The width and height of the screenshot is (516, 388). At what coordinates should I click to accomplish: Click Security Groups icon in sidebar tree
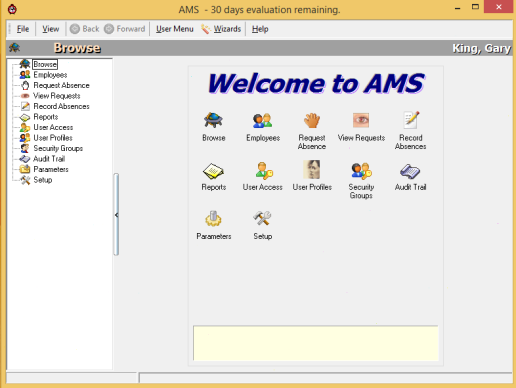[x=25, y=148]
